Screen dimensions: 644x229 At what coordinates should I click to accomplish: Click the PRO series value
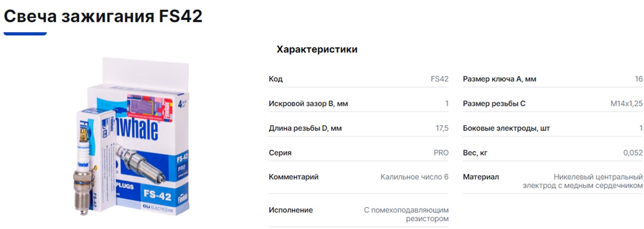pos(441,153)
